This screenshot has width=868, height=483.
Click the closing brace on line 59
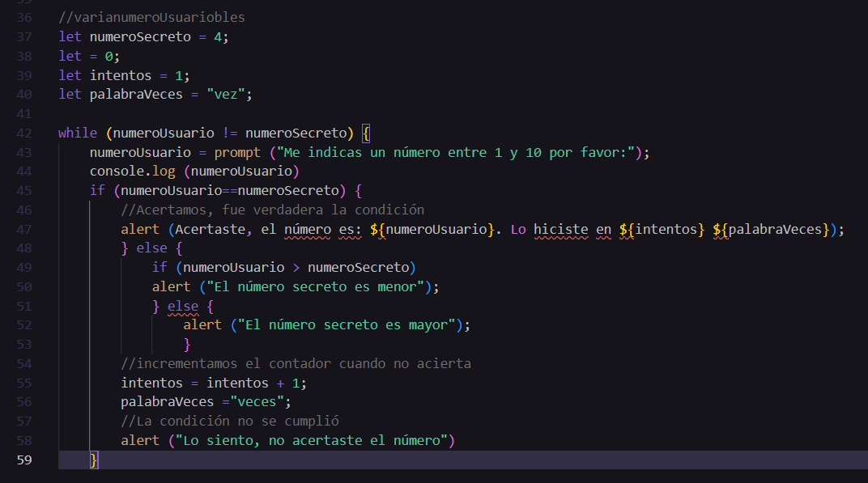(x=94, y=460)
